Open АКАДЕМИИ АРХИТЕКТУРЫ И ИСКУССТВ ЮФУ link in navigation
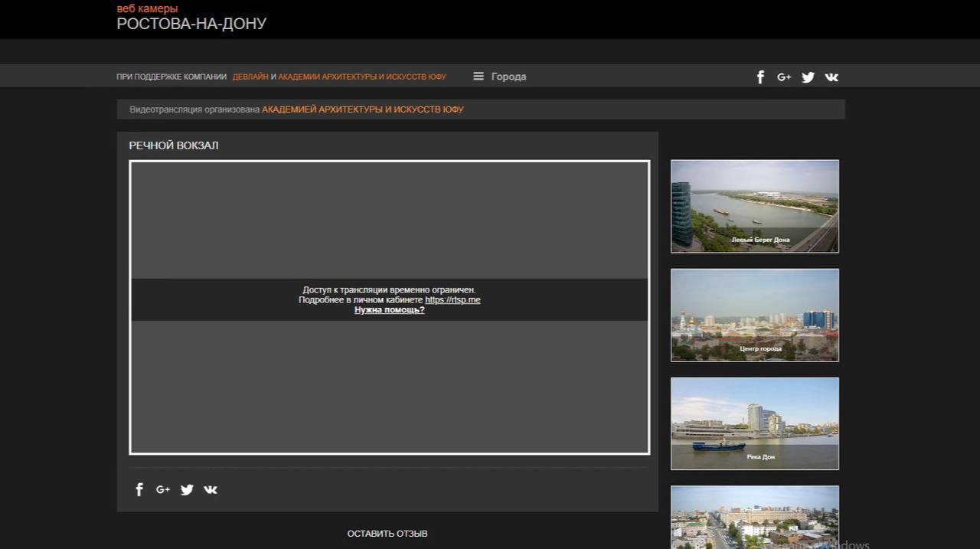Viewport: 980px width, 549px height. click(361, 77)
